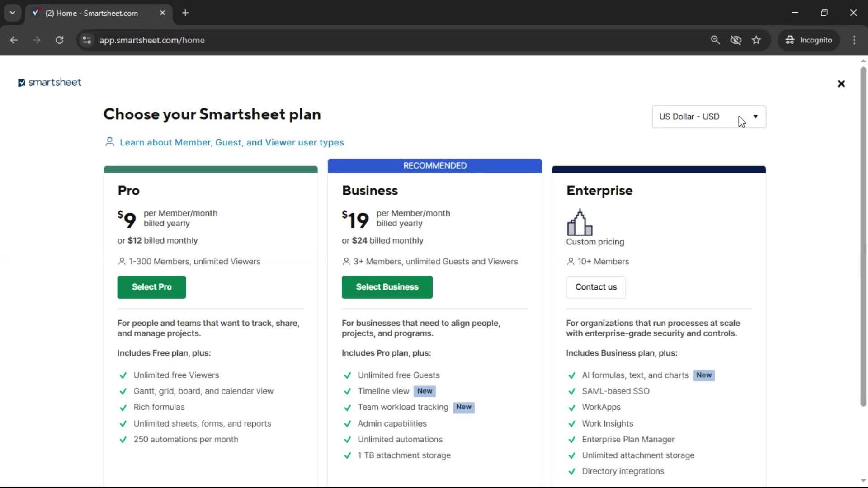
Task: Click Contact us for Enterprise pricing
Action: click(x=595, y=287)
